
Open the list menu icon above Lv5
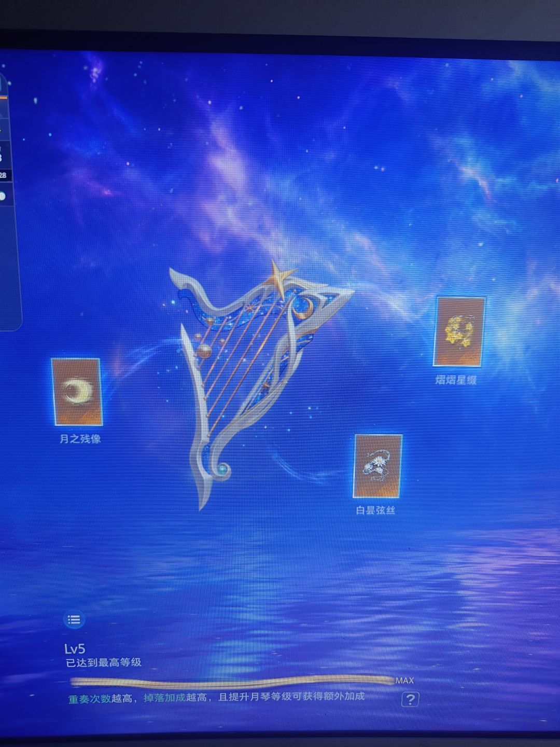(74, 619)
